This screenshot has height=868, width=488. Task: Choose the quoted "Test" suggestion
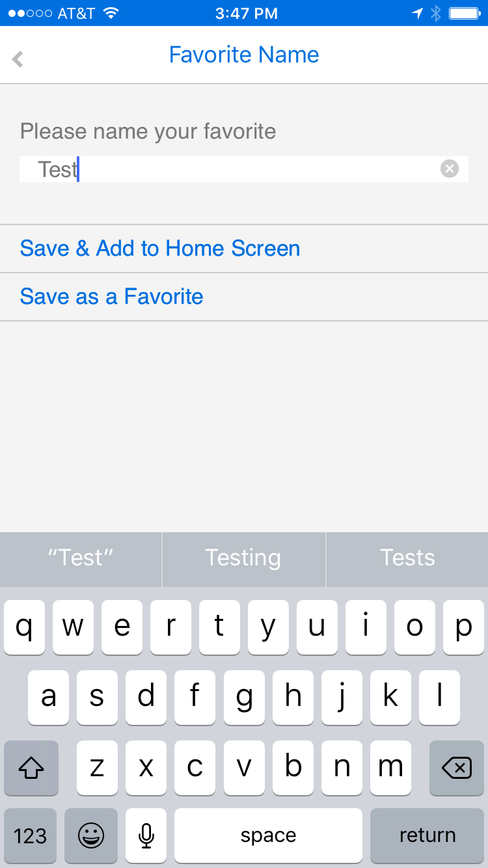[x=81, y=558]
